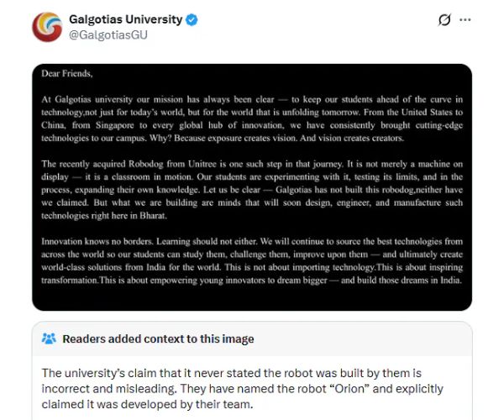Click the Galgotias University profile avatar

tap(46, 27)
